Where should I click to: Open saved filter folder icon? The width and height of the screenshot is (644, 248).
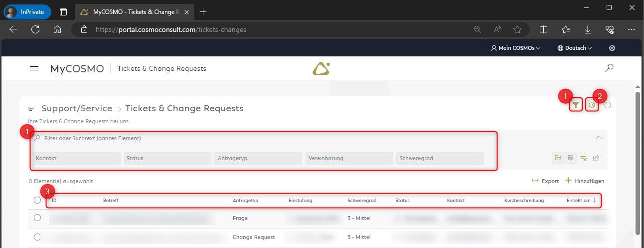click(x=558, y=158)
